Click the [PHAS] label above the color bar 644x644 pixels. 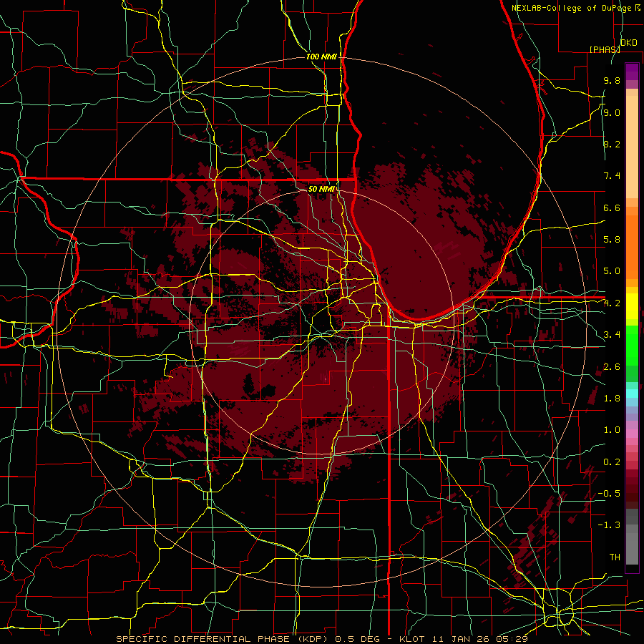(x=605, y=49)
